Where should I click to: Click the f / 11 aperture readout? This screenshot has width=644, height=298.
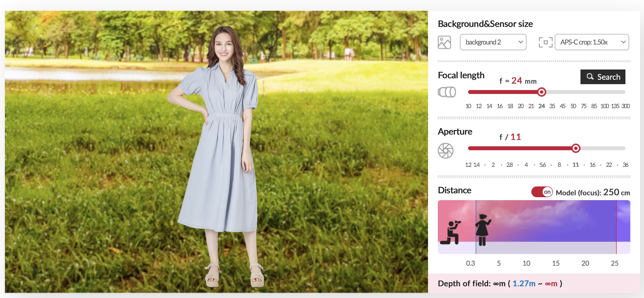(x=510, y=137)
